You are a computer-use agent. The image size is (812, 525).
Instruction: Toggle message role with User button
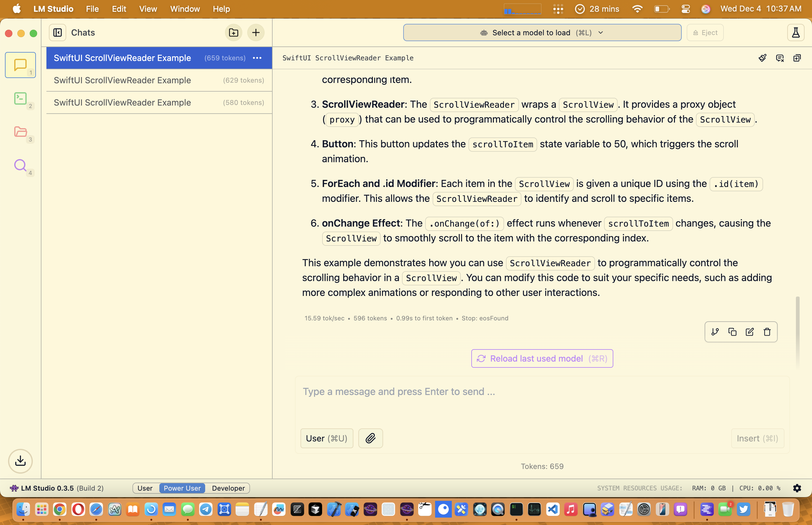point(326,438)
